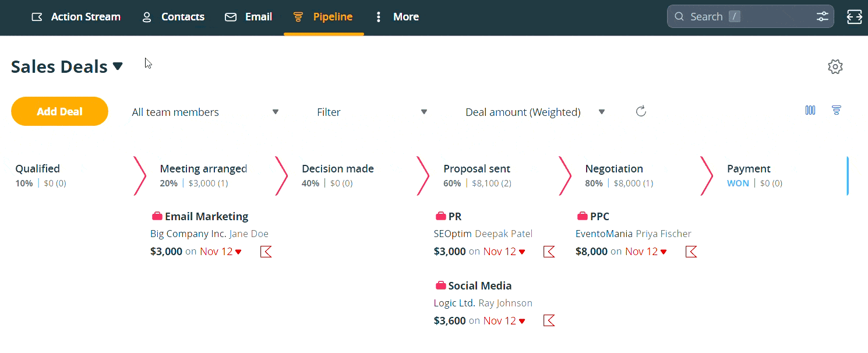Open pipeline settings via the gear icon
The height and width of the screenshot is (353, 868).
[x=835, y=66]
